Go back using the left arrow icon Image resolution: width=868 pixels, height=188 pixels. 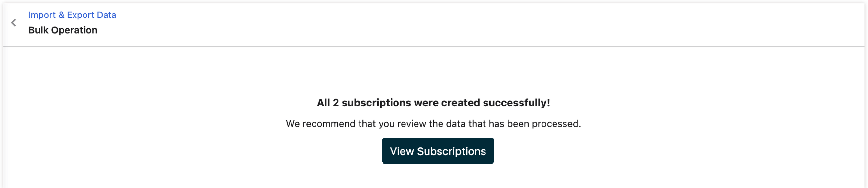pyautogui.click(x=14, y=23)
